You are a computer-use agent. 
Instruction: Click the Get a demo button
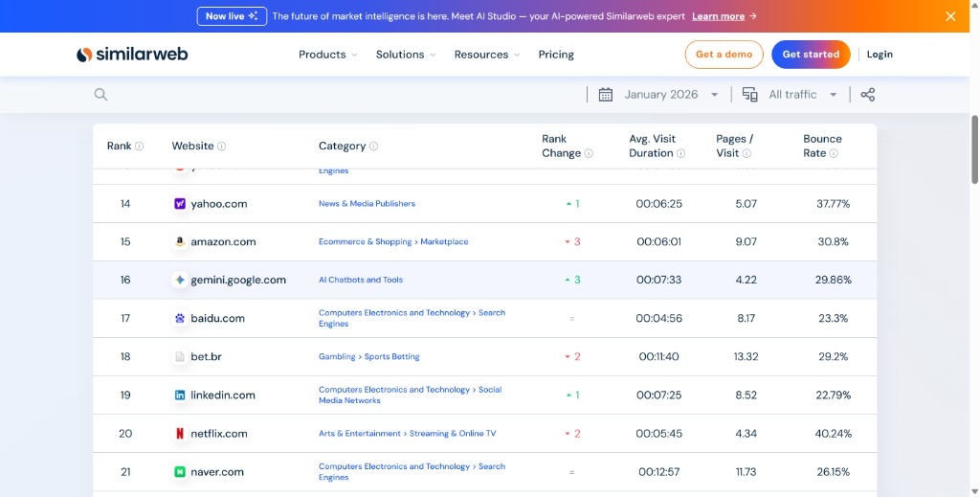(724, 55)
